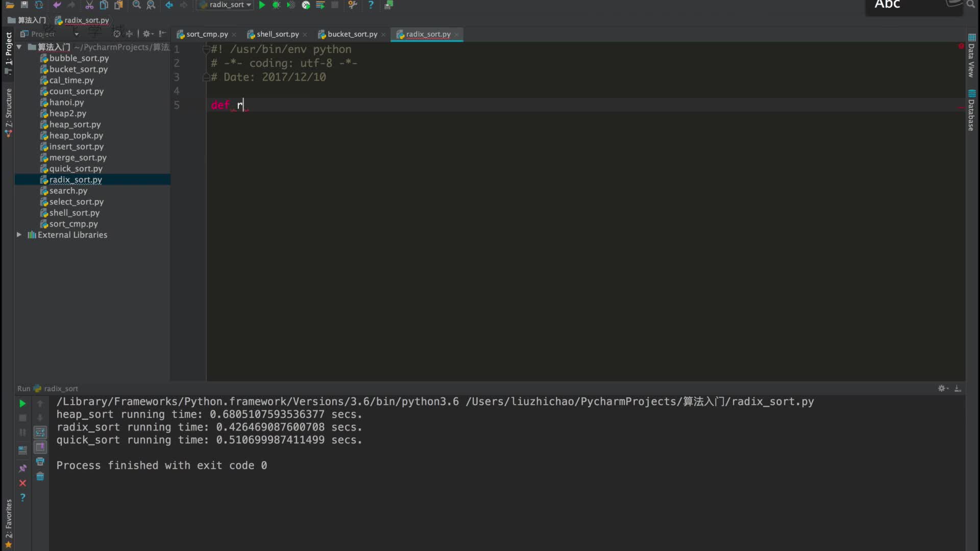
Task: Click the purple Undo arrow icon
Action: click(57, 5)
